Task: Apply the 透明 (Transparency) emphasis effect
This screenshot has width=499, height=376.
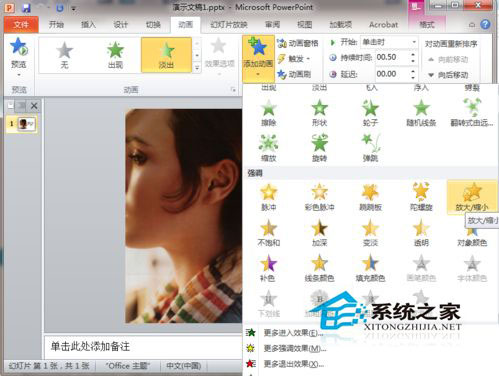Action: click(x=421, y=233)
